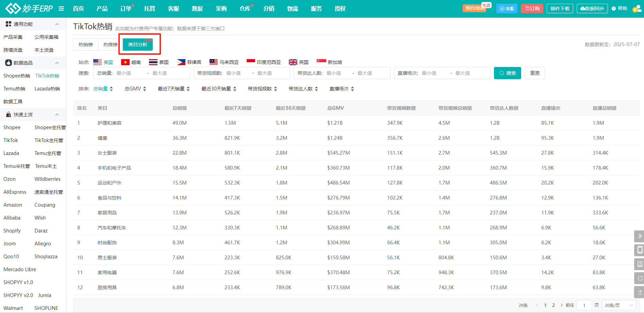Click the 数据同步 button
This screenshot has width=644, height=313.
click(x=592, y=8)
